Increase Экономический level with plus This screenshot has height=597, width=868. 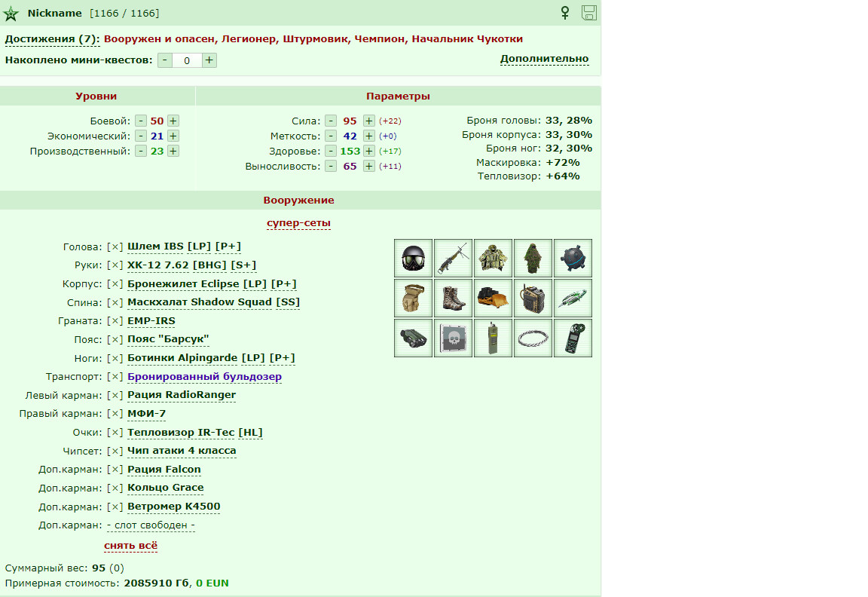coord(173,136)
